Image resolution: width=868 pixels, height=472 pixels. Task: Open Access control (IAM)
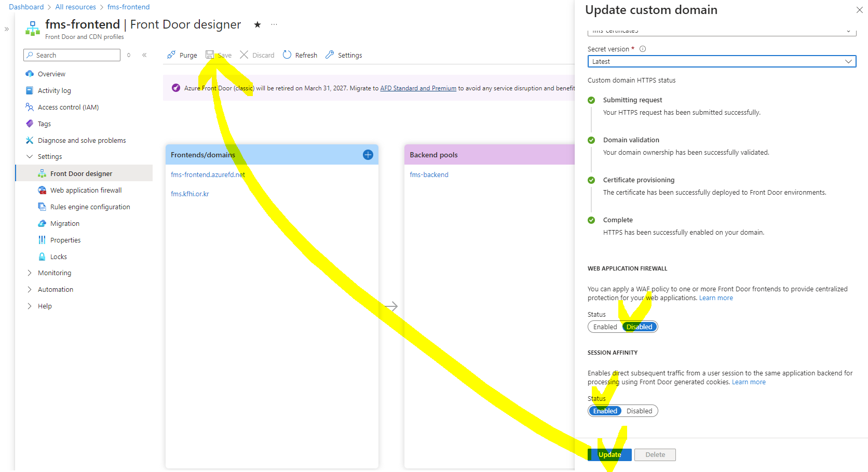click(x=68, y=107)
